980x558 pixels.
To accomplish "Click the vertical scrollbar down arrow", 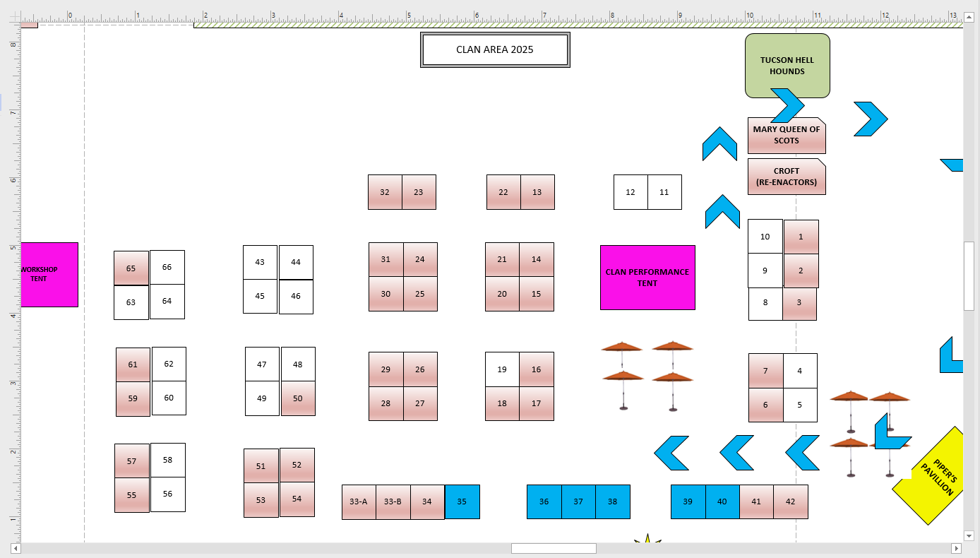I will point(969,535).
